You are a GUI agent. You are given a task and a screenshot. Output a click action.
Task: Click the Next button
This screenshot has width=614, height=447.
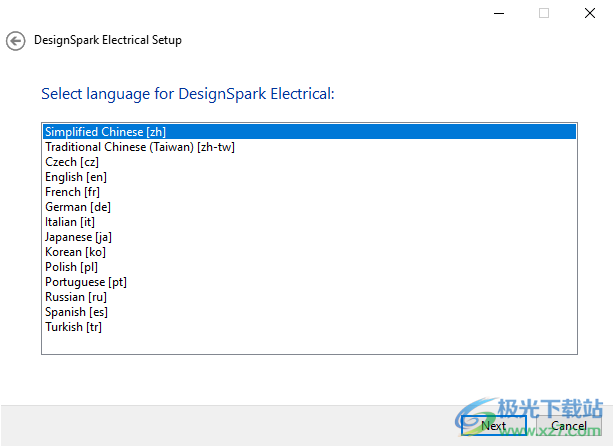pyautogui.click(x=493, y=425)
